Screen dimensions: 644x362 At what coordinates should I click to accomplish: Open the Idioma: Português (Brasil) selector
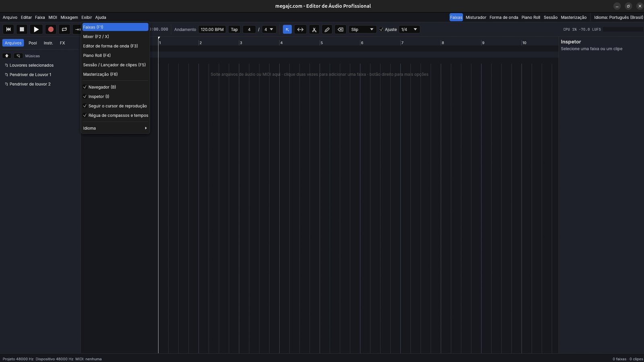click(x=618, y=17)
